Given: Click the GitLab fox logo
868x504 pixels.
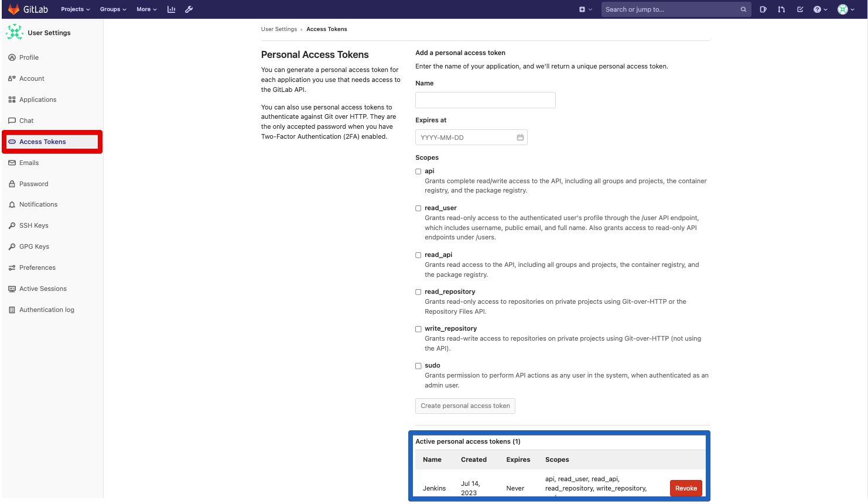Looking at the screenshot, I should pyautogui.click(x=14, y=9).
